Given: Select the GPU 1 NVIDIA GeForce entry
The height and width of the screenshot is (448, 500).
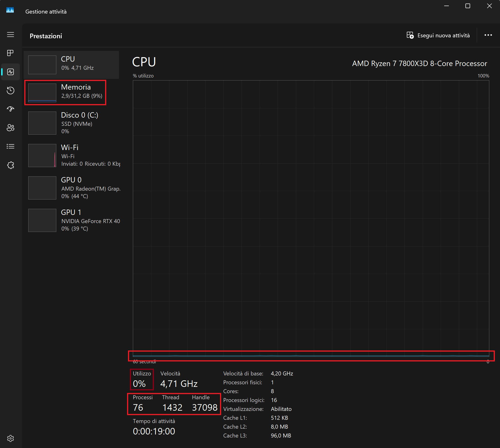Looking at the screenshot, I should (x=71, y=220).
